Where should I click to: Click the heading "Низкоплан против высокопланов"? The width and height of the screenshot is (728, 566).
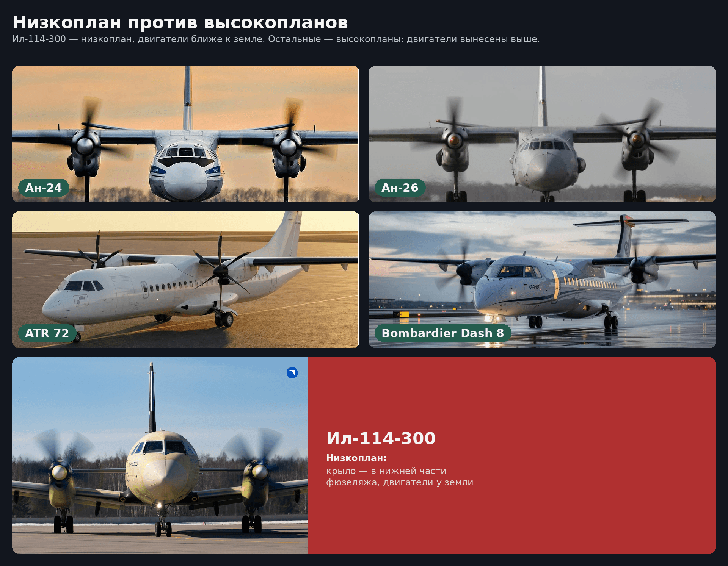point(180,22)
